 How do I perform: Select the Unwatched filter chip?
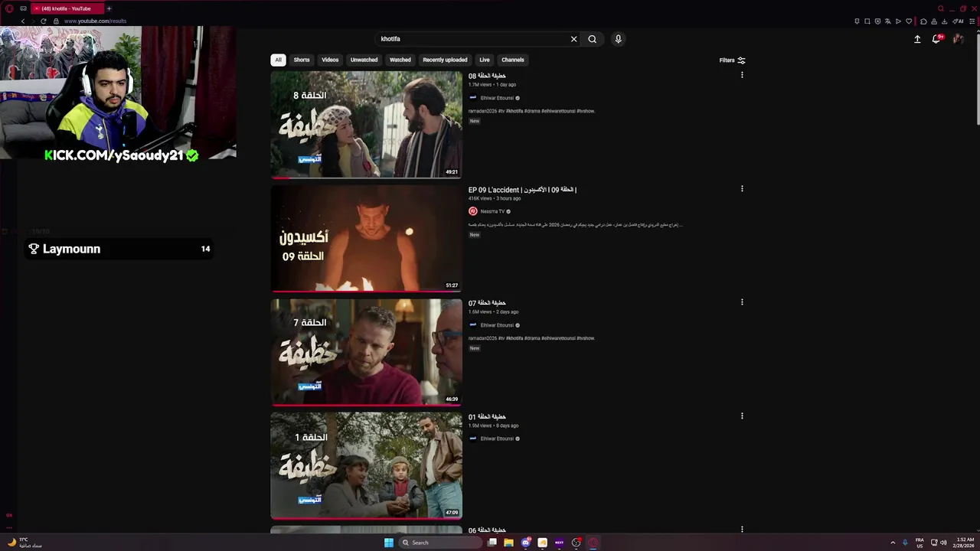tap(364, 60)
